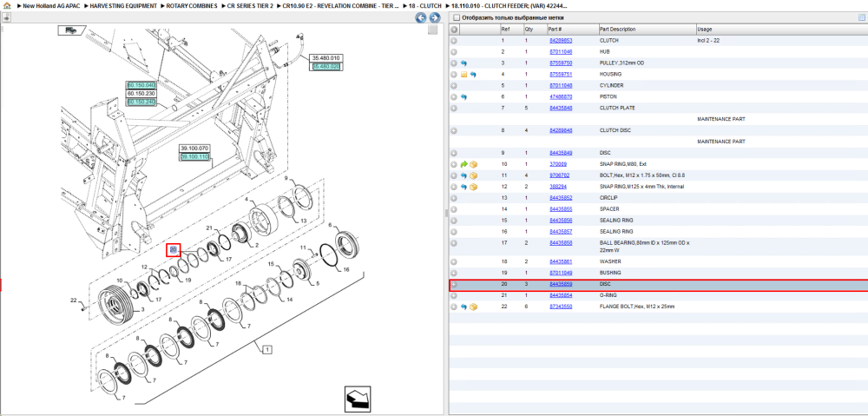Image resolution: width=868 pixels, height=416 pixels.
Task: Sort by Usage column header
Action: point(782,30)
